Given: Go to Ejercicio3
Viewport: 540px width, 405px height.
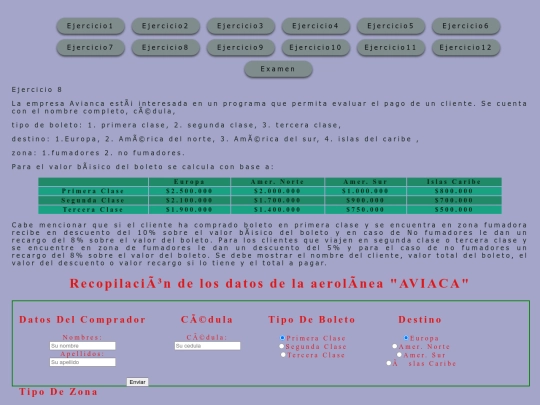Looking at the screenshot, I should click(240, 26).
